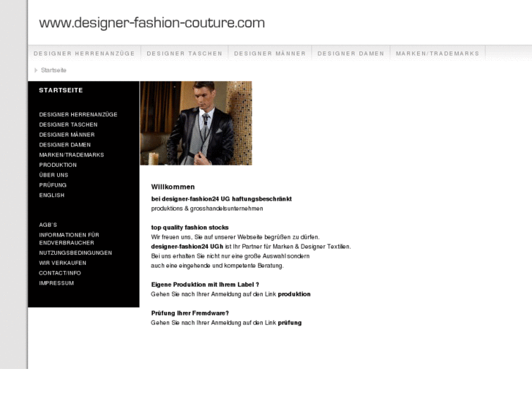Image resolution: width=532 pixels, height=399 pixels.
Task: Select the STARTSEITE sidebar heading
Action: 61,90
